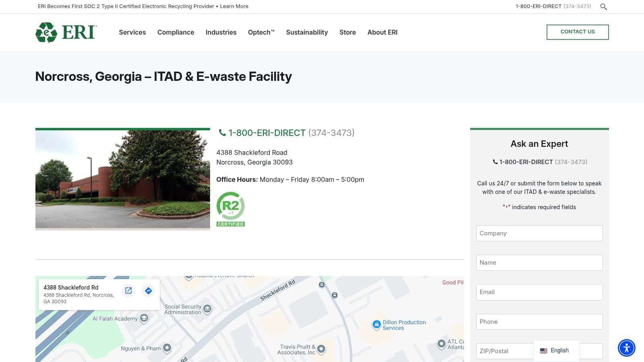
Task: Click the Contact Us button
Action: 578,32
